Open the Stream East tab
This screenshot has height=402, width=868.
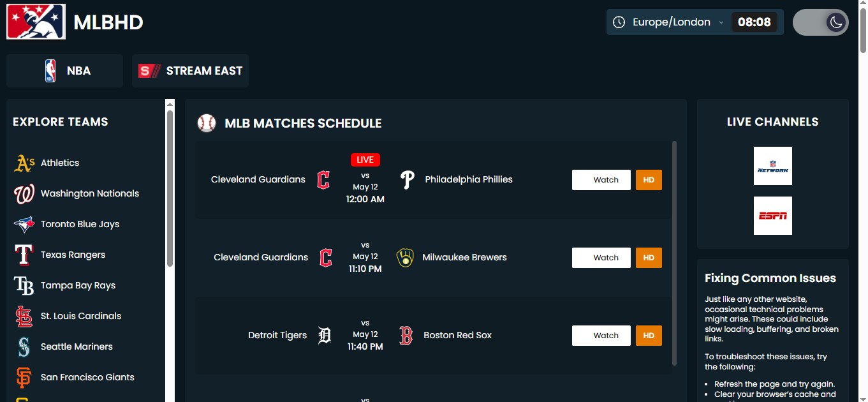pos(190,71)
